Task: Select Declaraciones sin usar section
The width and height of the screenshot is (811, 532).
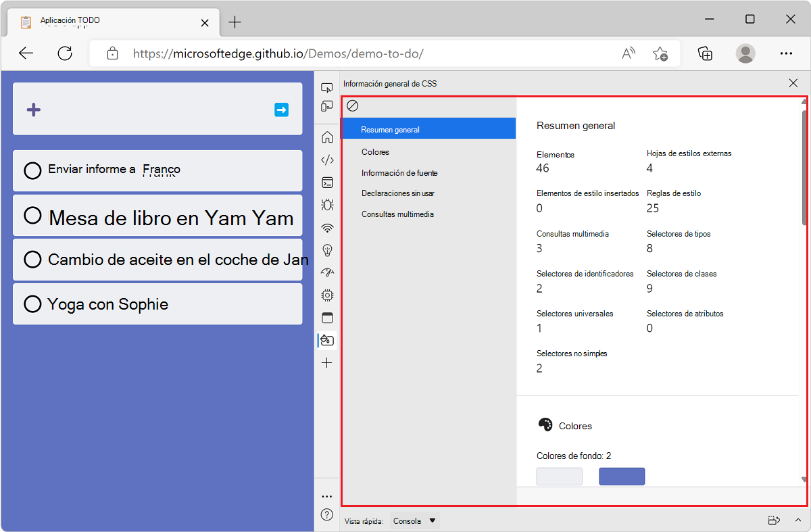Action: pos(428,193)
